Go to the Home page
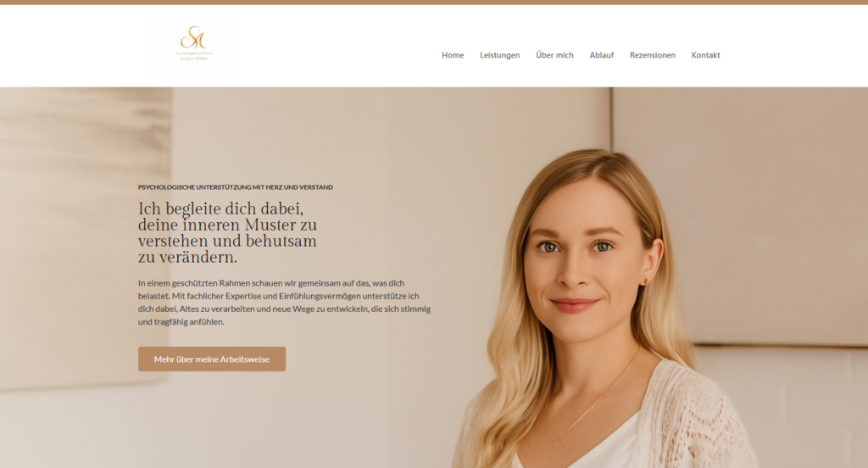This screenshot has width=868, height=468. pos(453,55)
